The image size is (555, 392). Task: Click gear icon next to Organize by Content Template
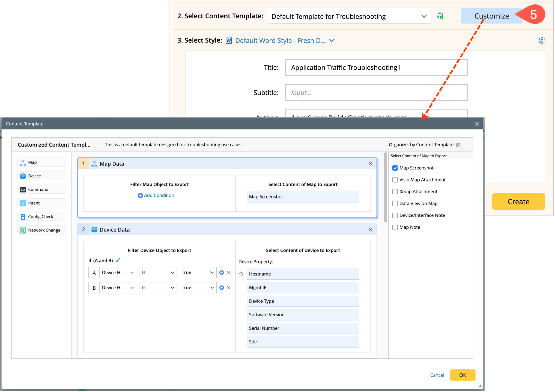[x=458, y=145]
